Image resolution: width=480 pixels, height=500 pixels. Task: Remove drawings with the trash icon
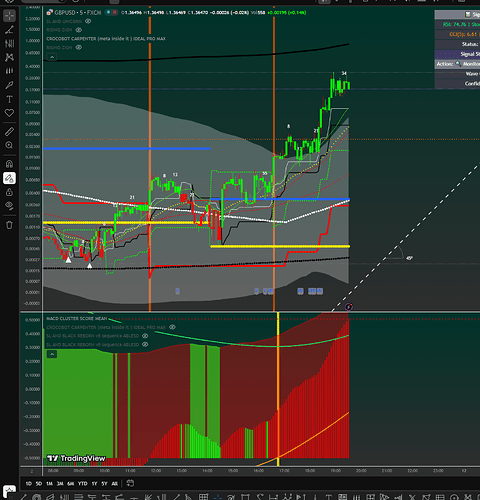point(9,225)
